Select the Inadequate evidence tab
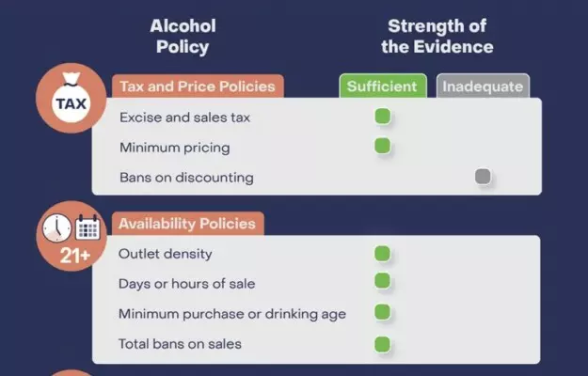The height and width of the screenshot is (376, 588). tap(483, 86)
